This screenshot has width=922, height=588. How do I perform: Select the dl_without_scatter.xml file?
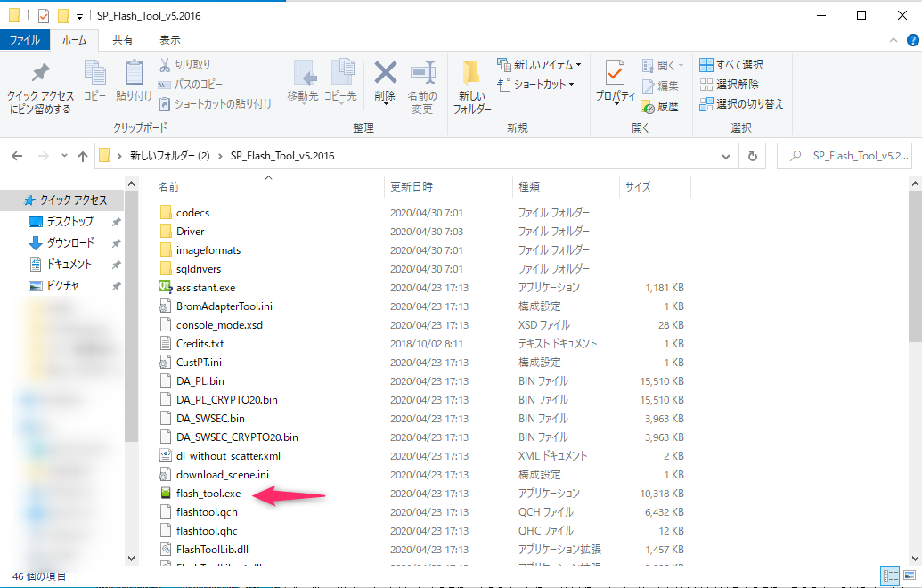[228, 456]
